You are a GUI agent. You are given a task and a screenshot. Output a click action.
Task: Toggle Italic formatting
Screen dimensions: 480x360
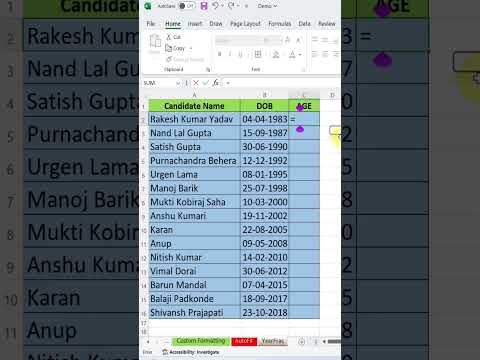pyautogui.click(x=230, y=54)
